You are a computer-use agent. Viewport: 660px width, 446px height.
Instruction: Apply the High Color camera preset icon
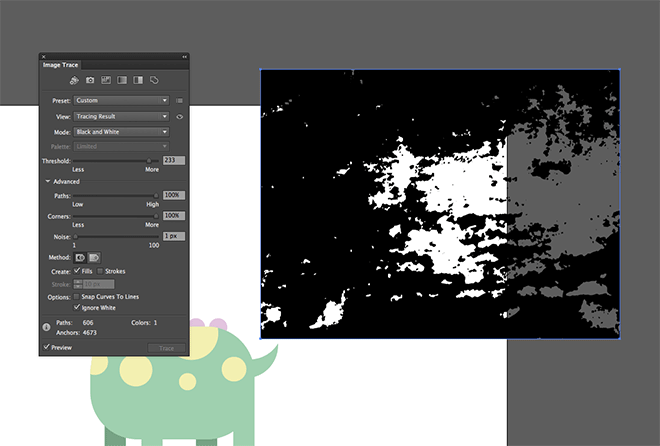point(90,80)
